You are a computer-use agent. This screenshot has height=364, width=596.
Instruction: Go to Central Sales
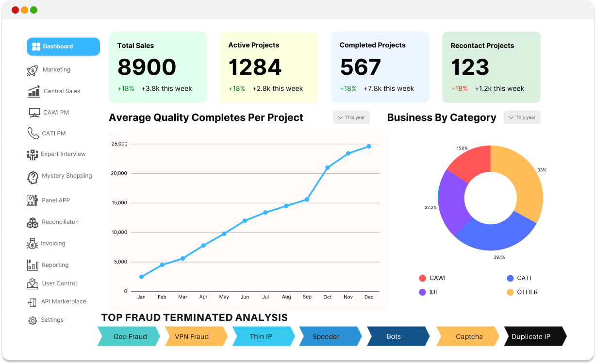[62, 91]
